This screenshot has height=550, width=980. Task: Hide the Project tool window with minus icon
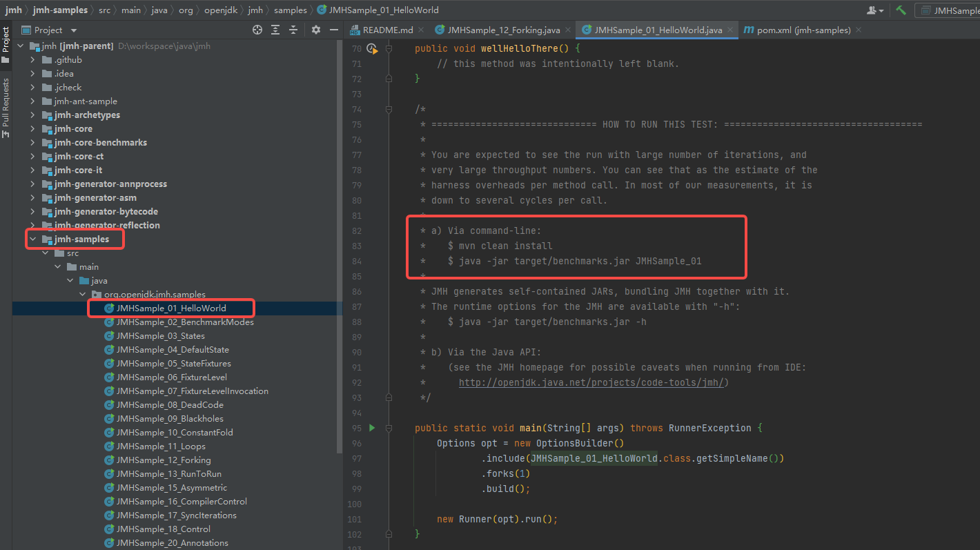point(334,30)
